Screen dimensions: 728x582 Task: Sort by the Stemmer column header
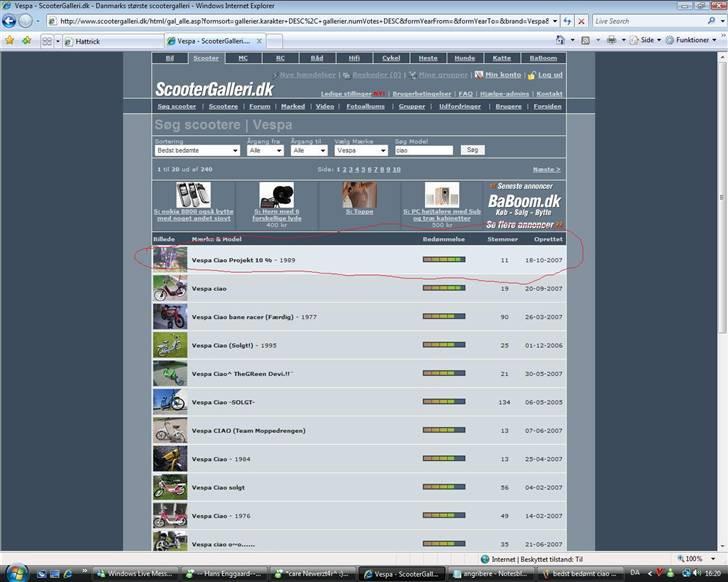click(502, 239)
